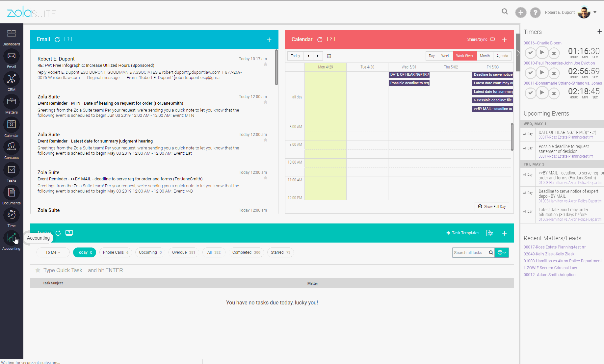
Task: Refresh the Calendar panel
Action: [x=320, y=39]
